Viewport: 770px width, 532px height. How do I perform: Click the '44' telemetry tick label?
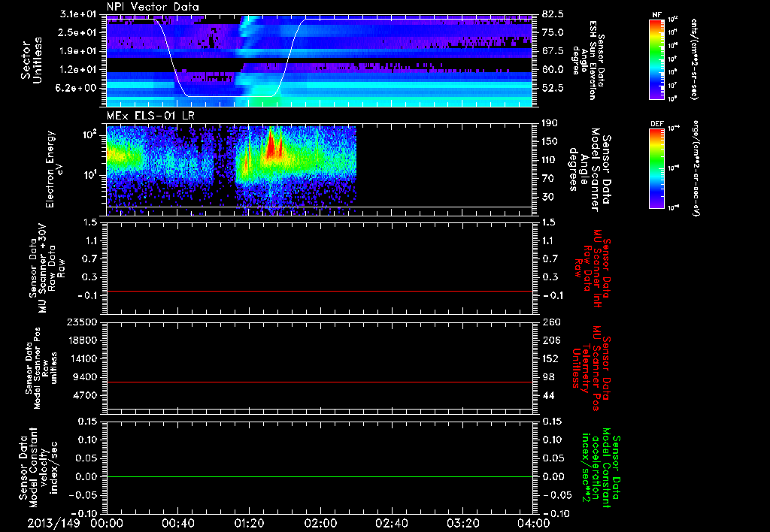[547, 395]
